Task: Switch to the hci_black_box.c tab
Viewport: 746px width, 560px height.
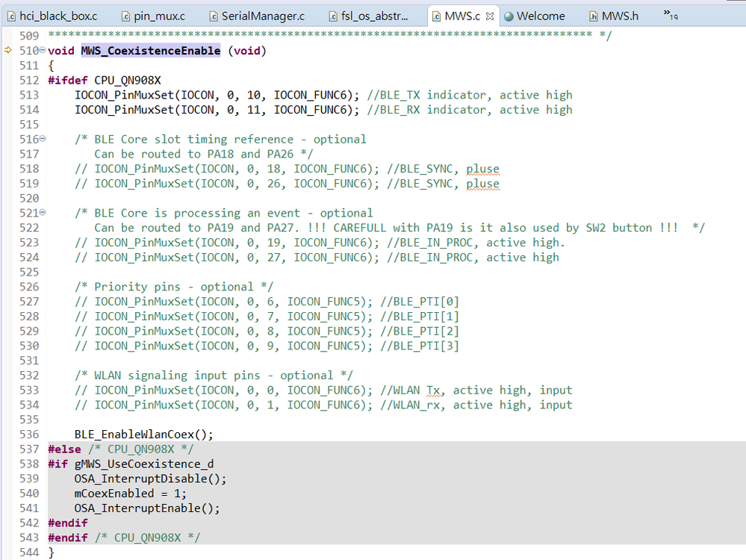Action: (x=52, y=16)
